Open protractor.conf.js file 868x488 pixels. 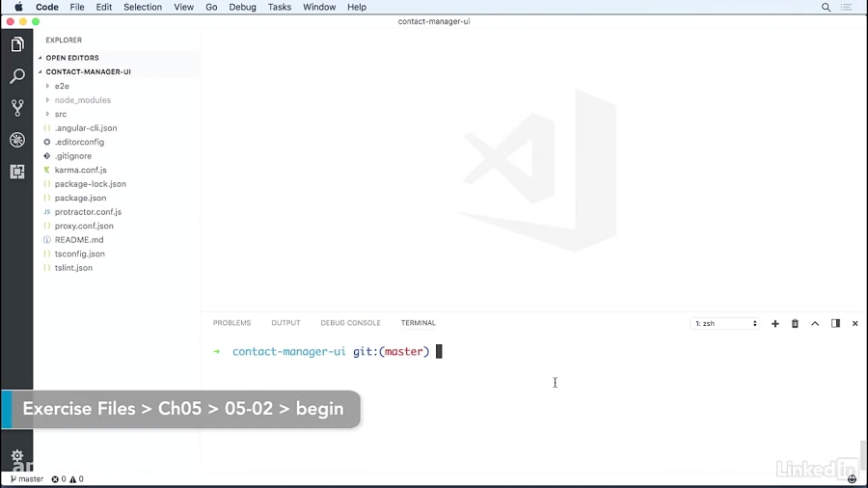point(88,212)
